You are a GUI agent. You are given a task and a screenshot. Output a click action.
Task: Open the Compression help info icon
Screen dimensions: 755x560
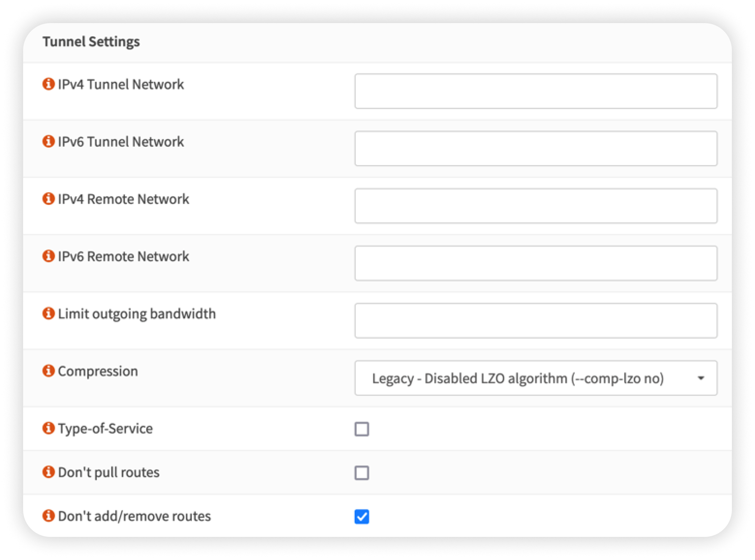[x=49, y=371]
